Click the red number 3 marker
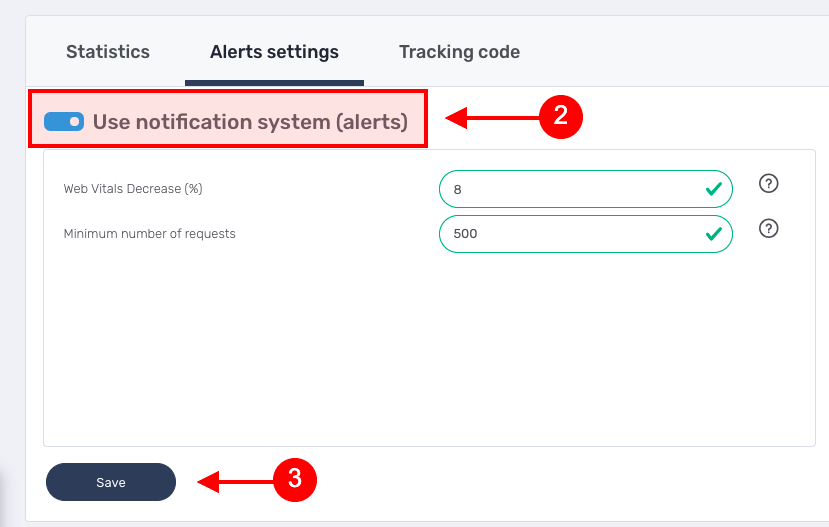 coord(295,479)
